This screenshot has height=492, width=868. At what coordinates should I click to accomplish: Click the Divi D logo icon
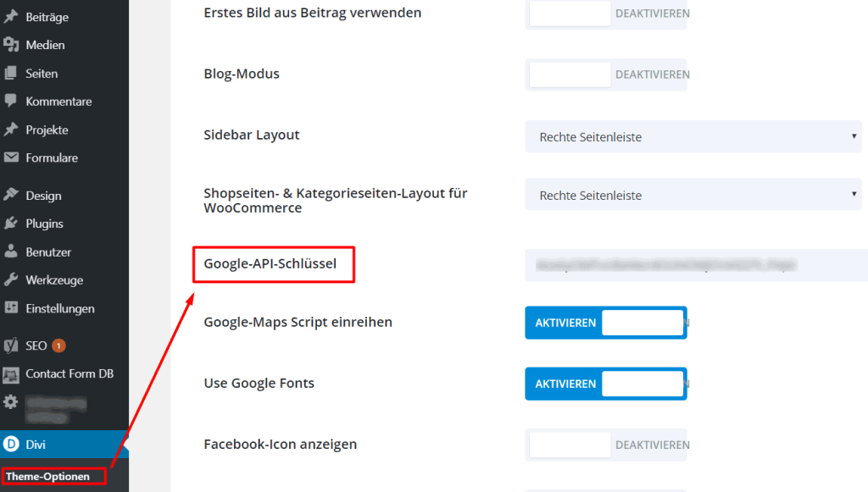pyautogui.click(x=10, y=444)
